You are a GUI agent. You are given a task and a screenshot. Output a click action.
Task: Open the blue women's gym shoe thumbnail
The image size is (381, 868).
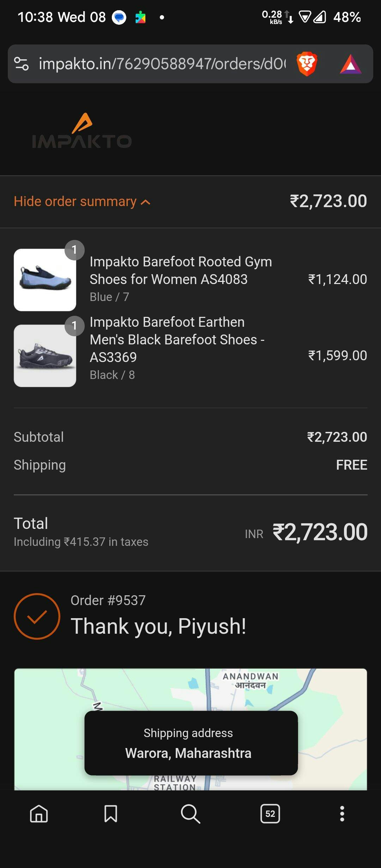pyautogui.click(x=45, y=280)
